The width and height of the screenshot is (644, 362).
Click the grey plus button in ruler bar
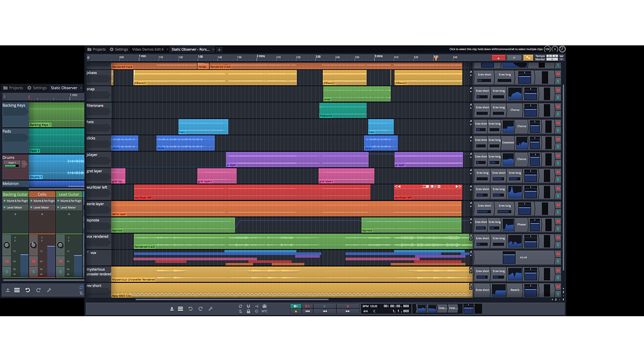click(x=514, y=58)
